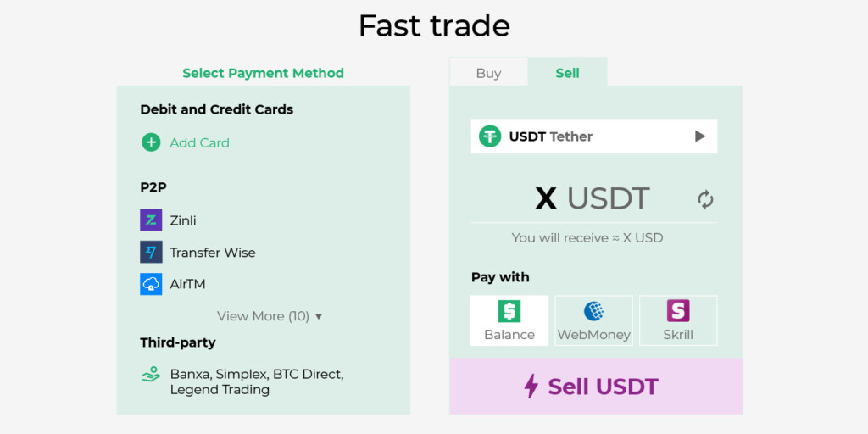Click the lightning bolt on Sell button
The height and width of the screenshot is (434, 868).
[x=531, y=387]
